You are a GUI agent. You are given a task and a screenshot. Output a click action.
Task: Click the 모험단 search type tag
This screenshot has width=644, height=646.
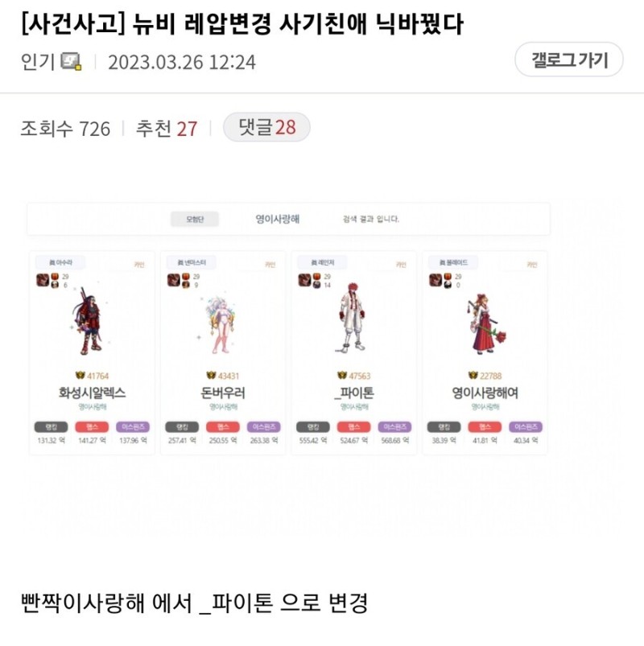coord(195,219)
